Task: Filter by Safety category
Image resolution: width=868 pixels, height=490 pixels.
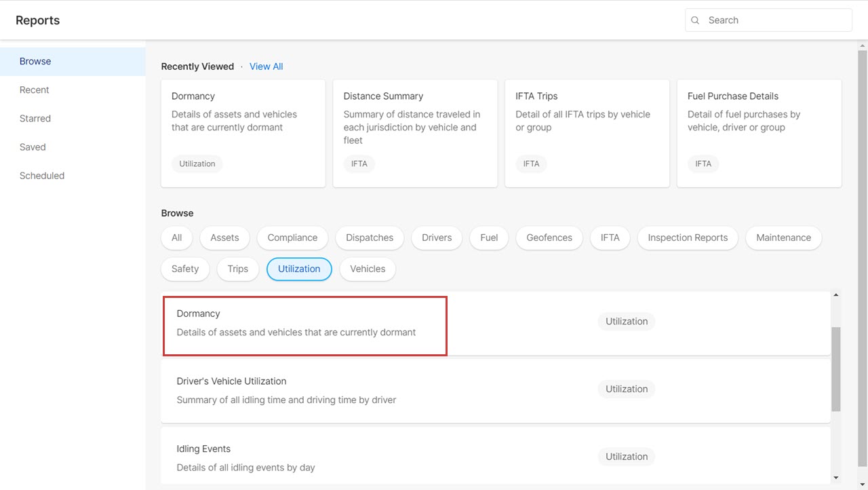Action: 185,269
